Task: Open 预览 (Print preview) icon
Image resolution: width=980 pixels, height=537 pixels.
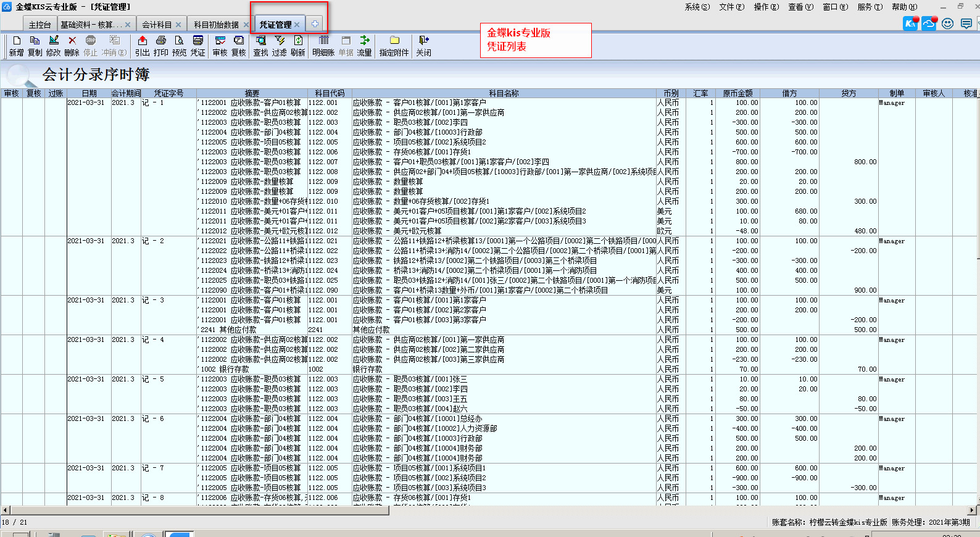Action: 180,41
